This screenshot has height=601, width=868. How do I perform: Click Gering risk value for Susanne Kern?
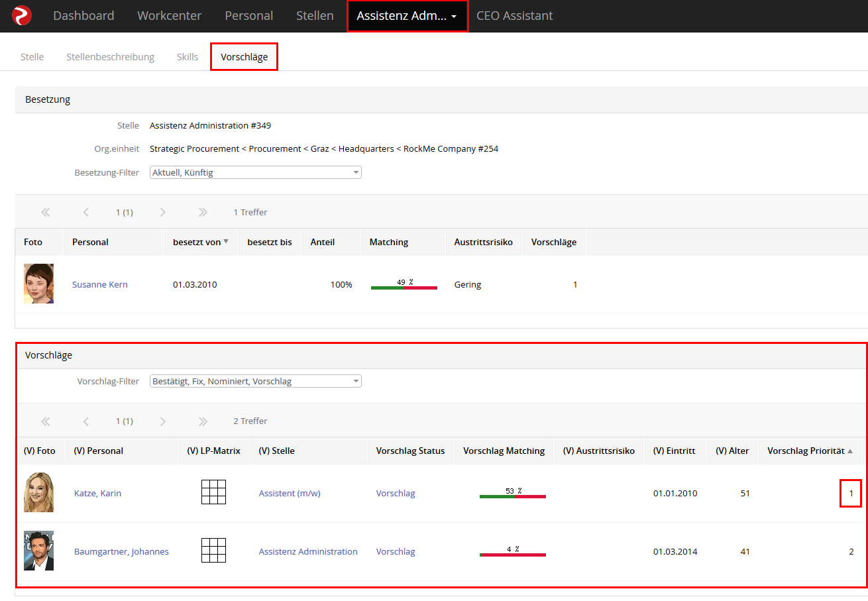tap(468, 284)
